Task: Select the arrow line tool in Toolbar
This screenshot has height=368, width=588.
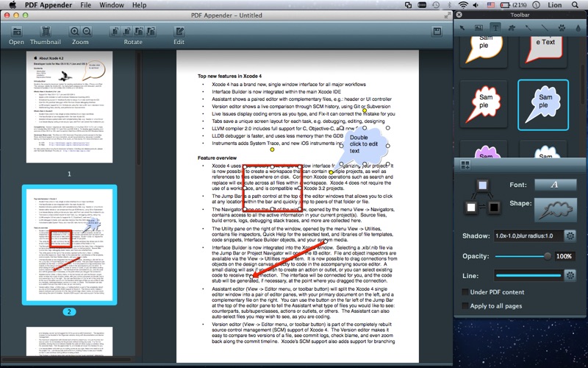Action: 528,28
